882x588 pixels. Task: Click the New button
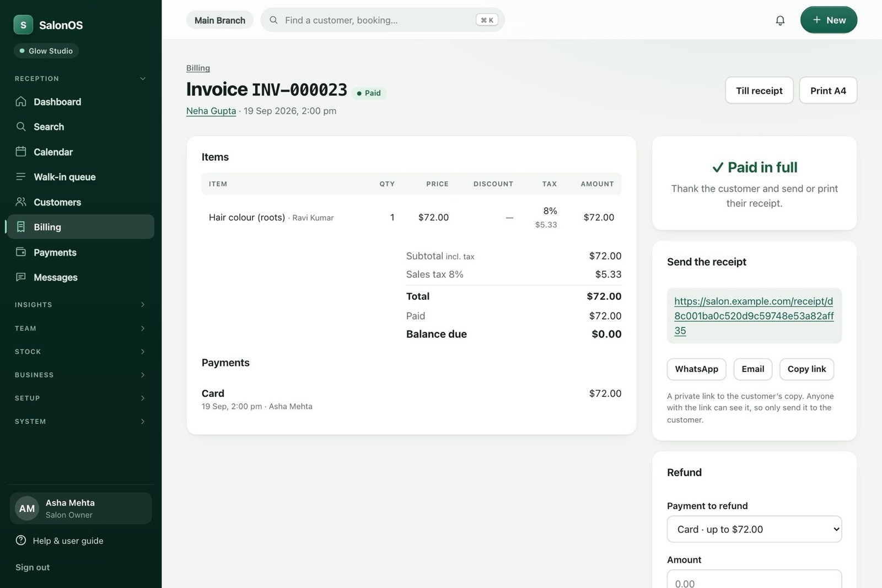[829, 20]
